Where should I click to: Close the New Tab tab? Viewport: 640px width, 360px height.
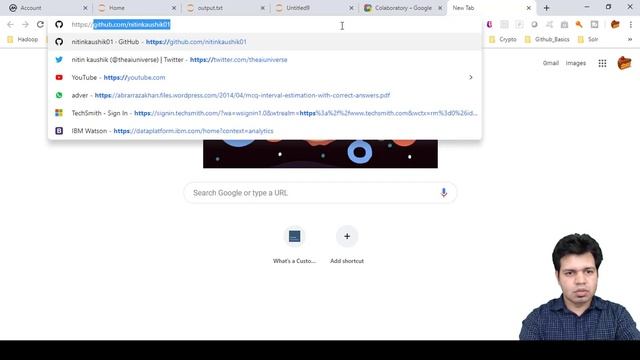[529, 8]
